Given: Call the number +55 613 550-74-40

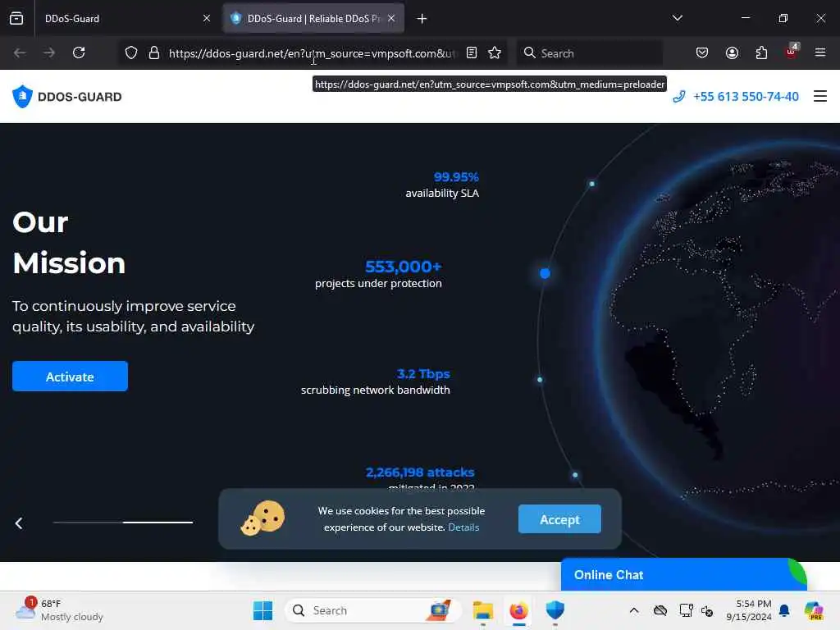Looking at the screenshot, I should coord(746,97).
